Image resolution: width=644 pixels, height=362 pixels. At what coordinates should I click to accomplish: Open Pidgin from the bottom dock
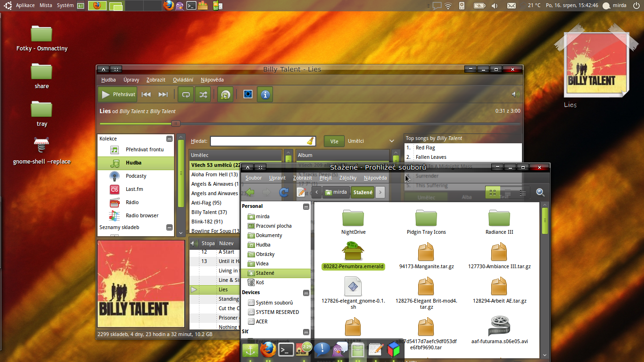click(x=339, y=350)
